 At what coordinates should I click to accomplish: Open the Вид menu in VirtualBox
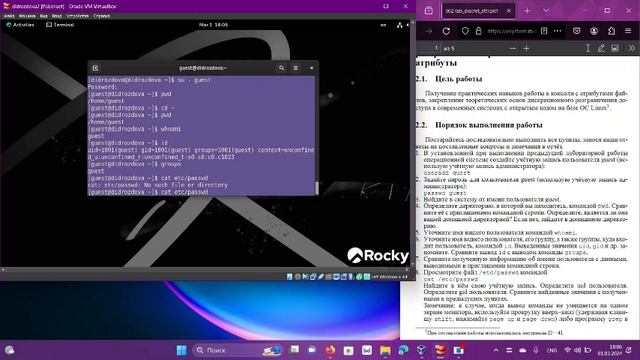coord(44,16)
